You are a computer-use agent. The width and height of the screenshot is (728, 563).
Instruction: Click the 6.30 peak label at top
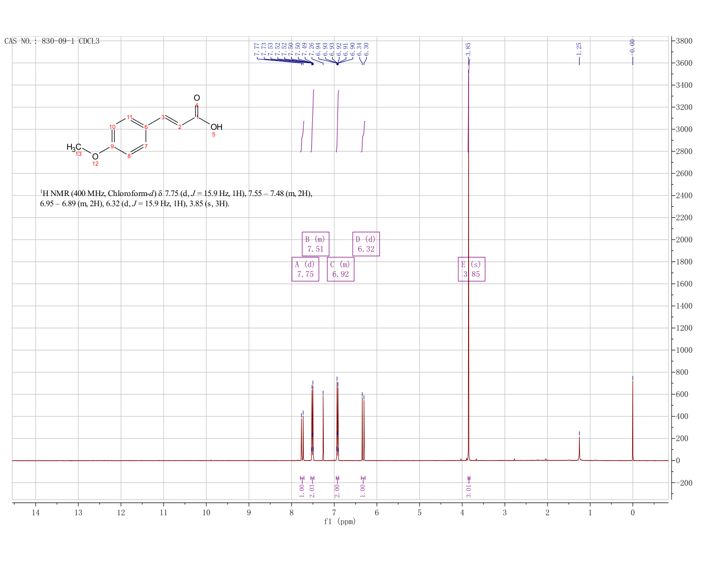[366, 49]
